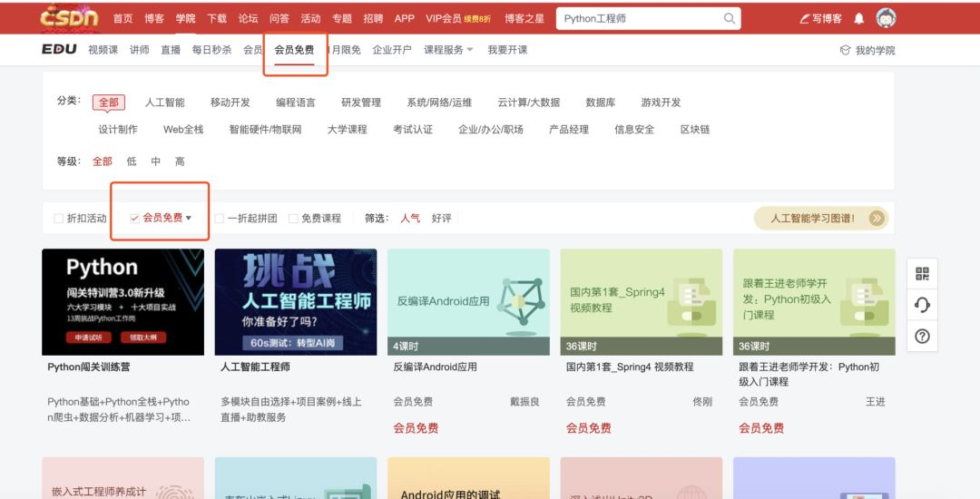Image resolution: width=980 pixels, height=499 pixels.
Task: Filter by 研发管理 category
Action: [x=361, y=103]
